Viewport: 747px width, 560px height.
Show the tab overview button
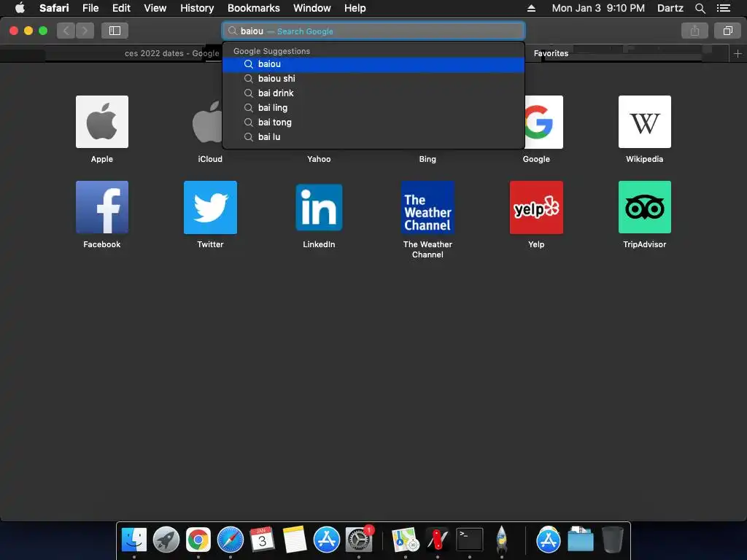coord(727,31)
